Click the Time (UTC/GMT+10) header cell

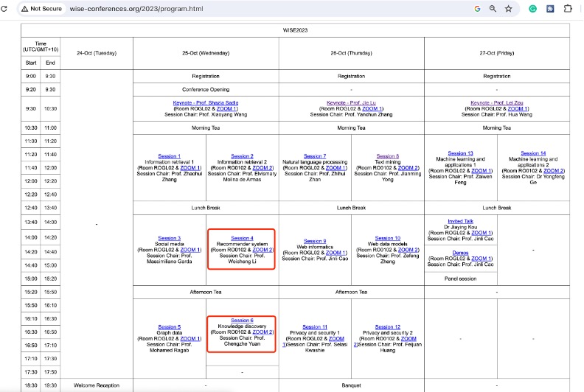(41, 46)
